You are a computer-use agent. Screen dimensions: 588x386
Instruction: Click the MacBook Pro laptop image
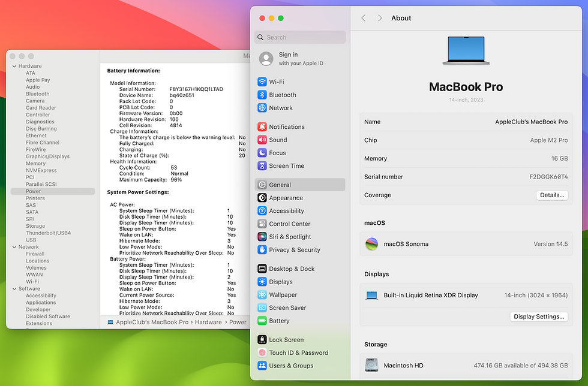[x=466, y=50]
